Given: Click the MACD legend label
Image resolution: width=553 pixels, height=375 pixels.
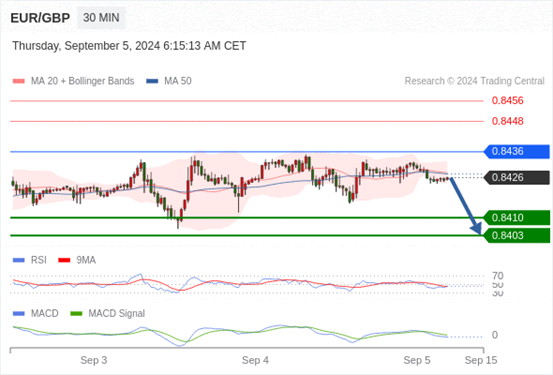Looking at the screenshot, I should [x=45, y=314].
